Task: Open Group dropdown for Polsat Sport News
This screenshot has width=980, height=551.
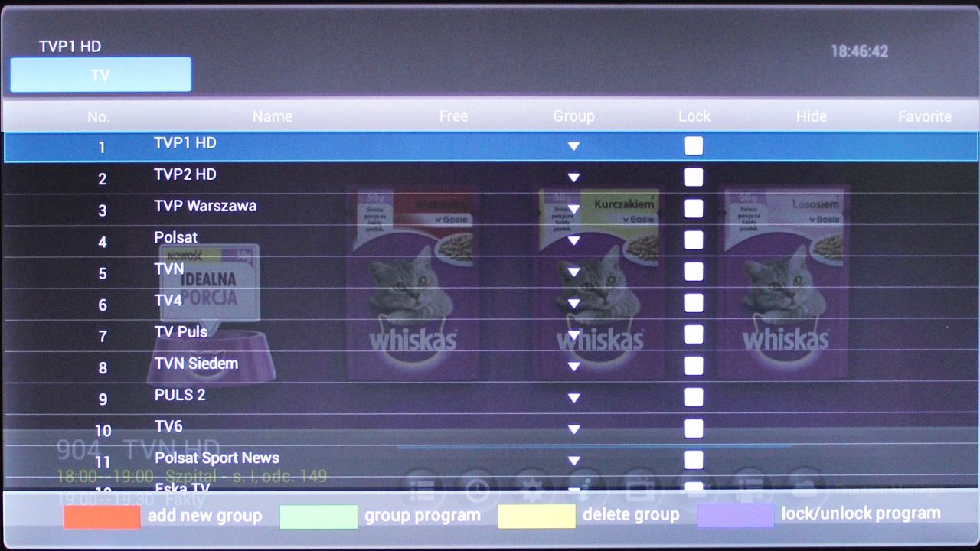Action: [x=573, y=461]
